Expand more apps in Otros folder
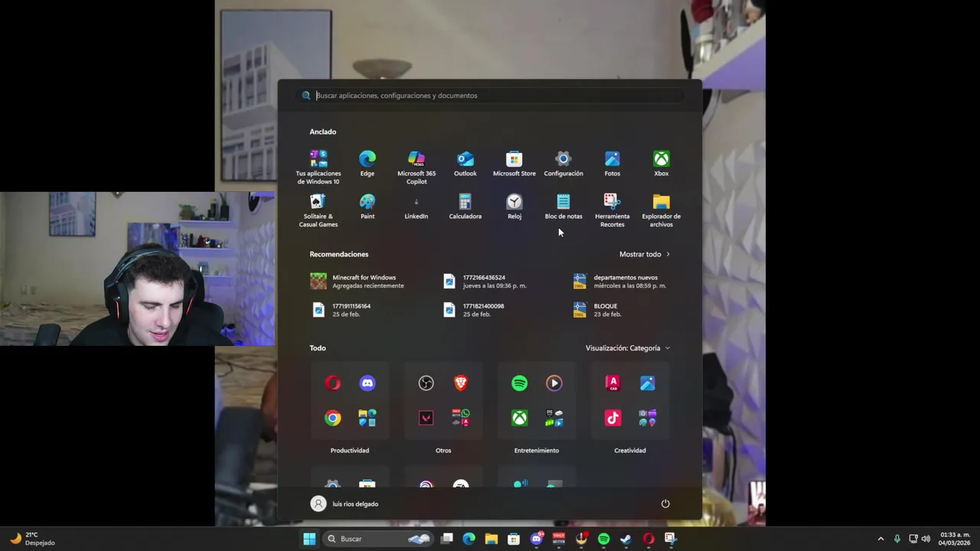Viewport: 980px width, 551px height. (x=461, y=418)
